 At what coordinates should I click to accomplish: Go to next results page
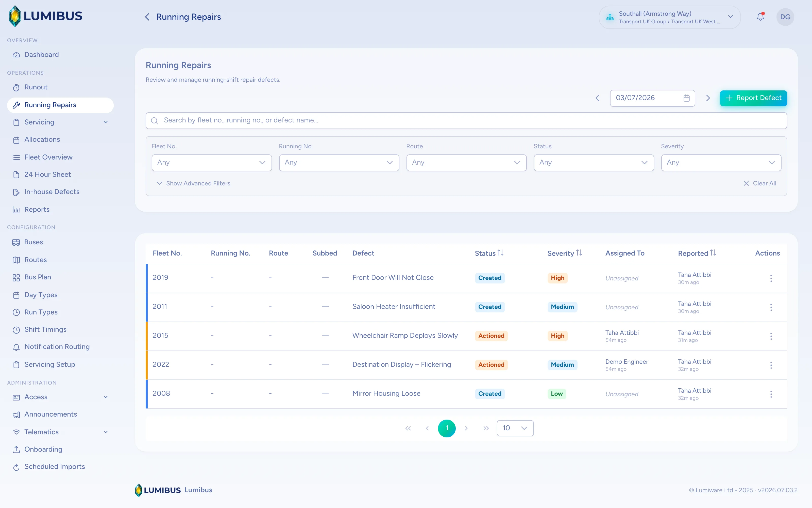tap(466, 428)
